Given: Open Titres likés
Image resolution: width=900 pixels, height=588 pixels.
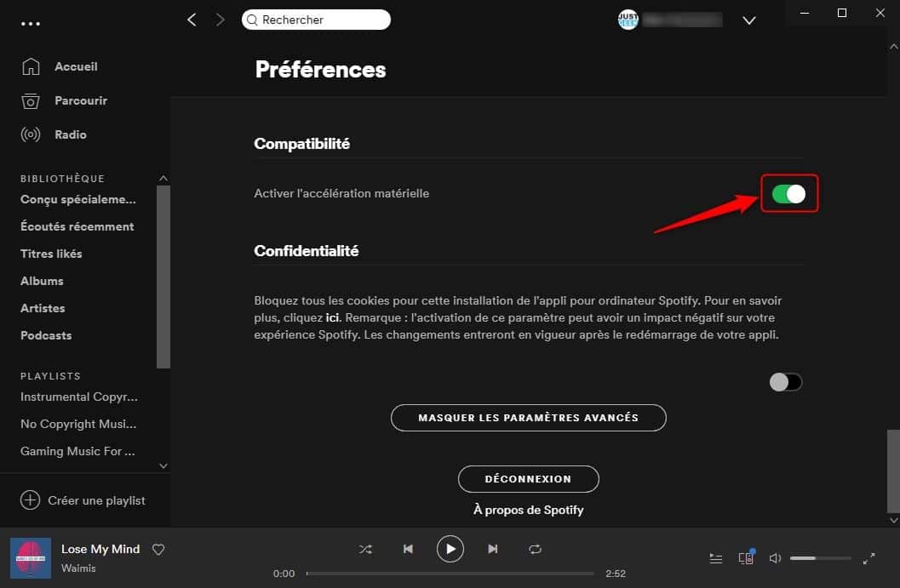Looking at the screenshot, I should coord(51,254).
